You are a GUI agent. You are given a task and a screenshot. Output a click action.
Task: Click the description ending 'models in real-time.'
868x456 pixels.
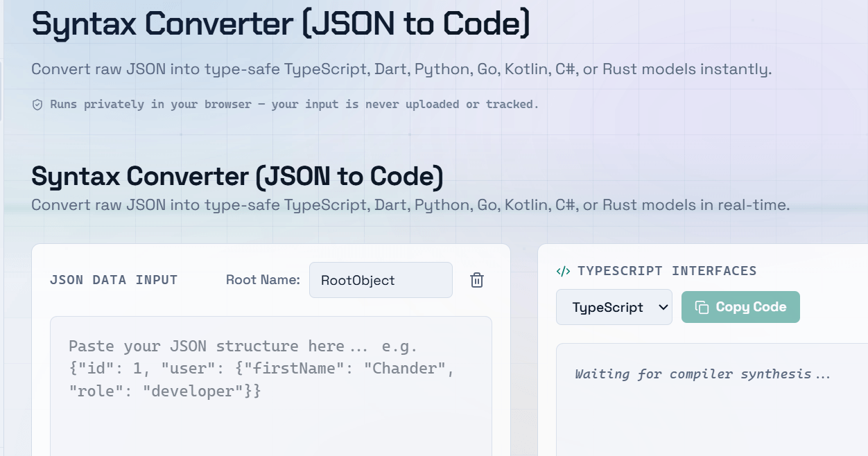click(x=410, y=205)
